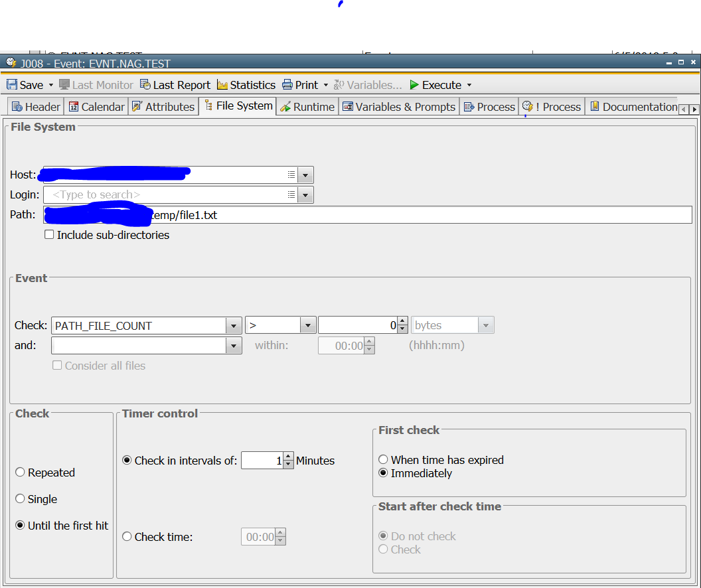Click the Last Monitor icon

coord(64,84)
